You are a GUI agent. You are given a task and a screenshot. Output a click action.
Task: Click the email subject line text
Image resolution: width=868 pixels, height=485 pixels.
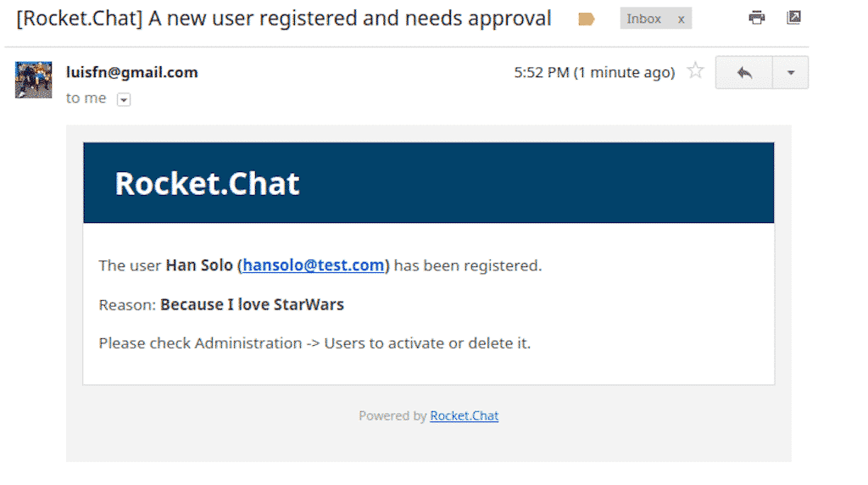[284, 19]
